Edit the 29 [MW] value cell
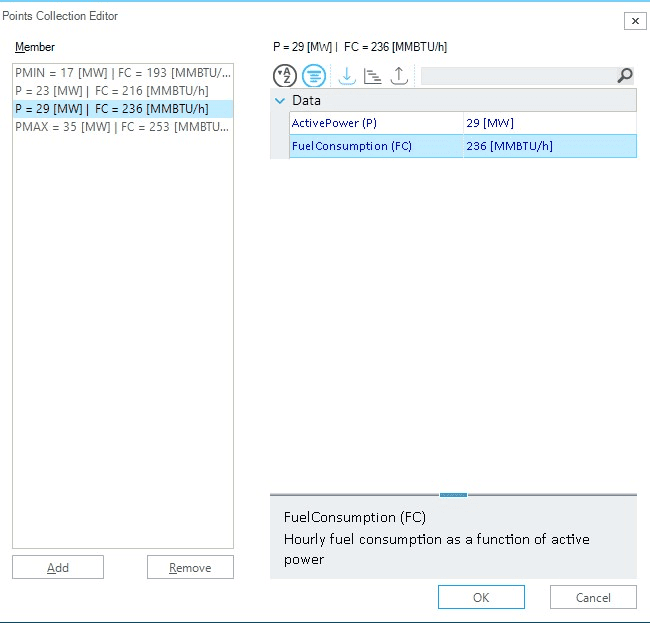Viewport: 650px width, 623px height. point(550,123)
